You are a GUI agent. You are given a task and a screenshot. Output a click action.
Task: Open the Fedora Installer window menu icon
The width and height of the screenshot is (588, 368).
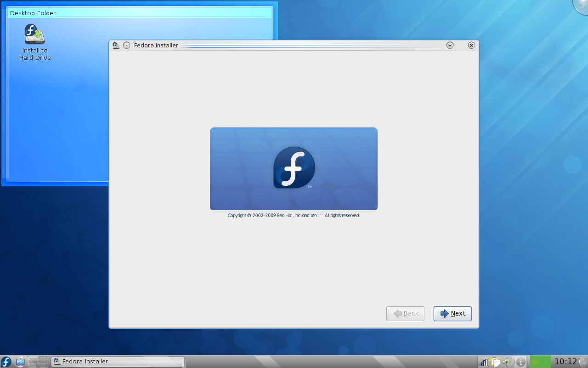(x=116, y=45)
